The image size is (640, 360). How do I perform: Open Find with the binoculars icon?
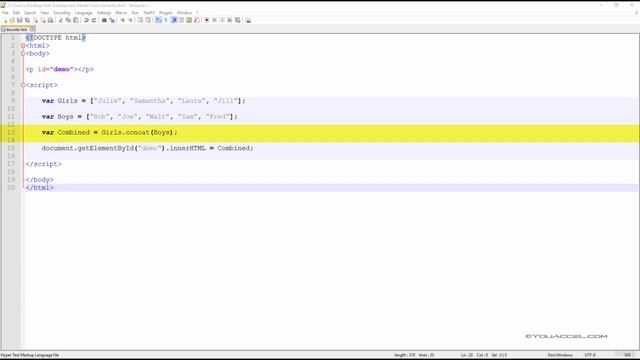coord(104,20)
